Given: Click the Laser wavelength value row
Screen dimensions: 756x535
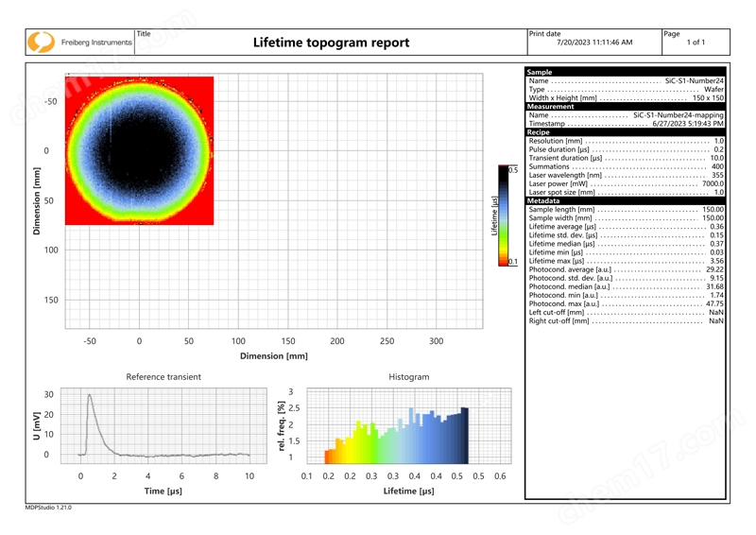Looking at the screenshot, I should [x=626, y=175].
